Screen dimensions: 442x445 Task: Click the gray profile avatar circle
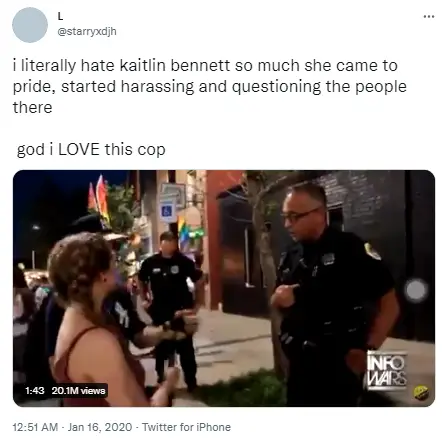30,25
